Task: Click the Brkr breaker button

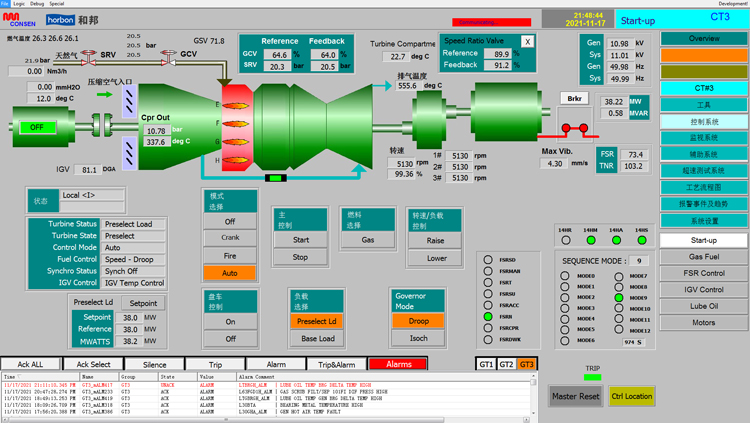Action: coord(574,99)
